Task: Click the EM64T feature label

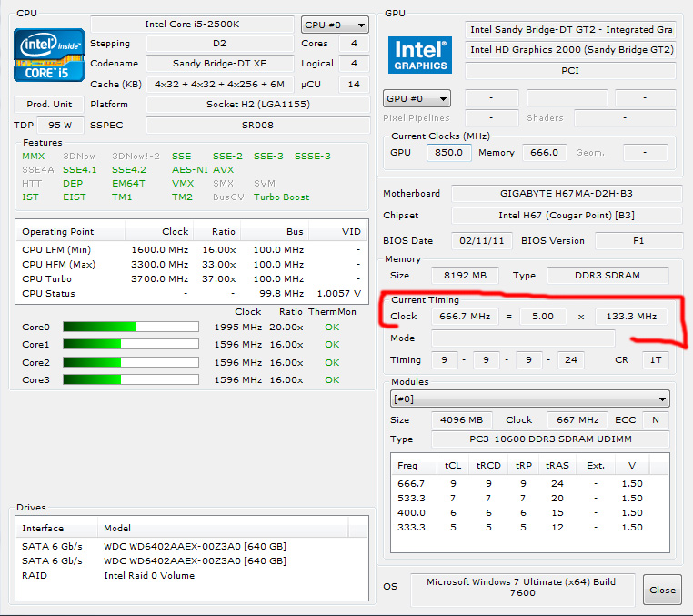Action: (x=128, y=184)
